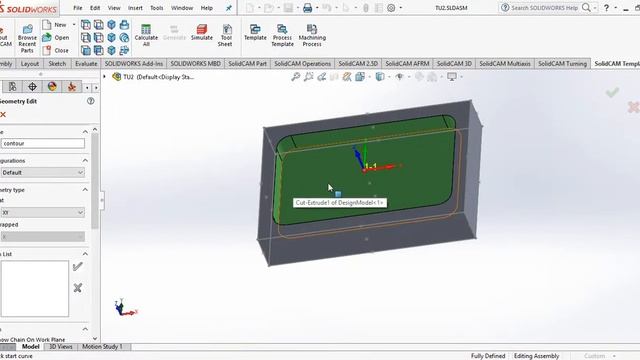This screenshot has width=640, height=360.
Task: Confirm with green check in viewport corner
Action: [612, 93]
